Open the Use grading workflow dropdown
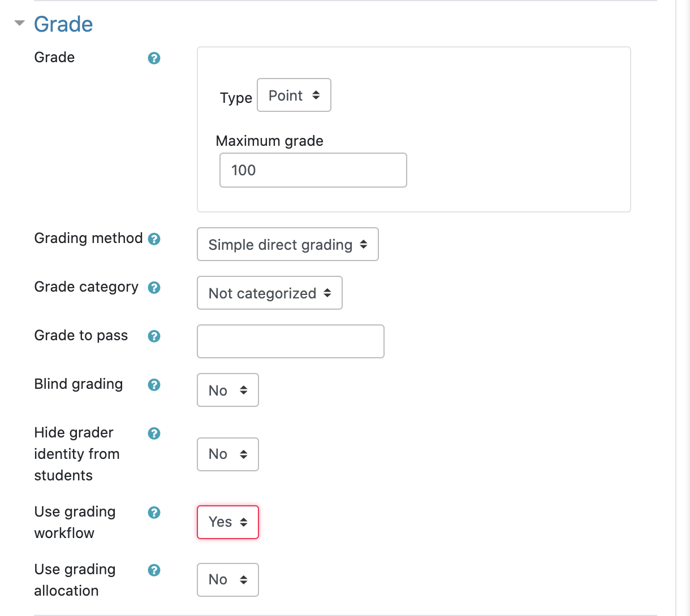The width and height of the screenshot is (690, 616). tap(227, 522)
